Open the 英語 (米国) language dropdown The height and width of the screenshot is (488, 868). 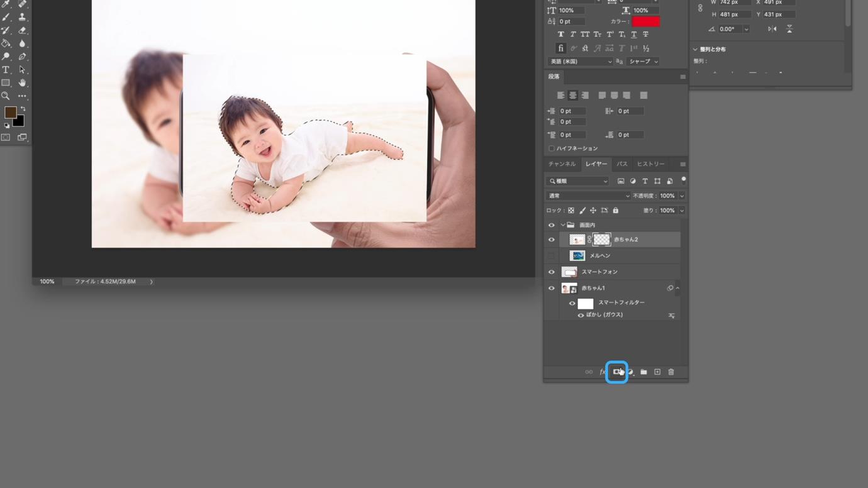(x=580, y=62)
